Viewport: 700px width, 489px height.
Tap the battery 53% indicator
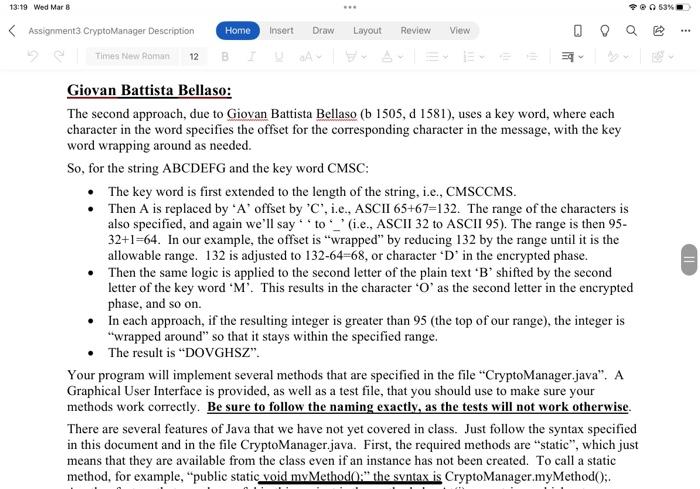[674, 7]
